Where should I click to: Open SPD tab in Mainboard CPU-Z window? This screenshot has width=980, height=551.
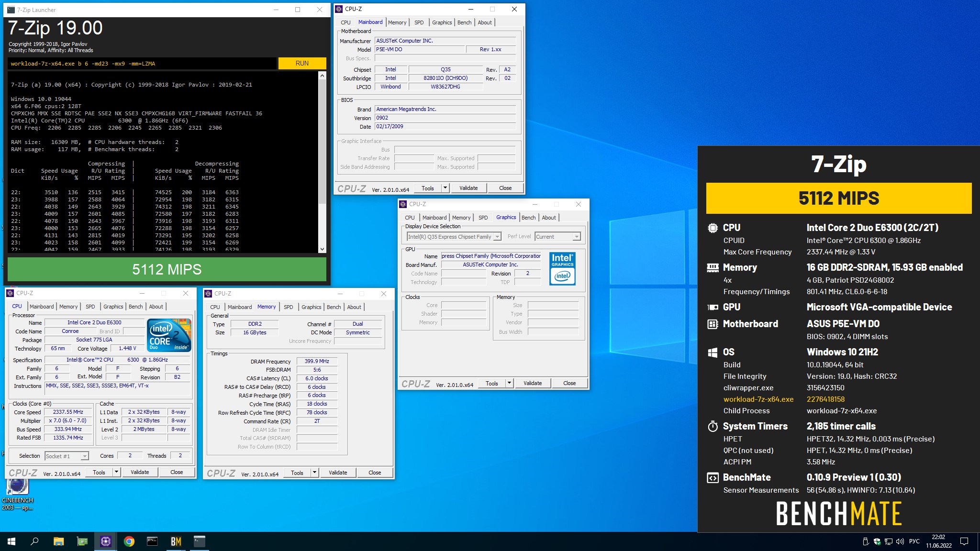419,22
